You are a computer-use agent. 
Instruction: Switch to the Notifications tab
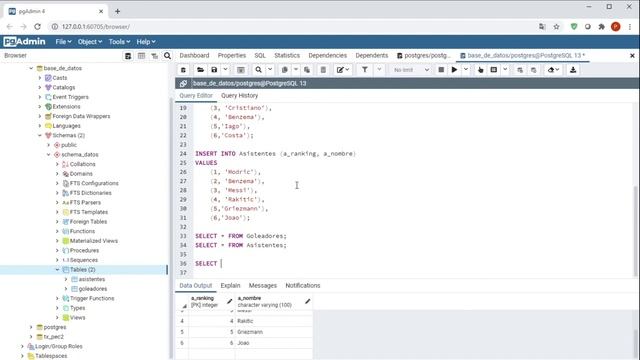(x=303, y=285)
